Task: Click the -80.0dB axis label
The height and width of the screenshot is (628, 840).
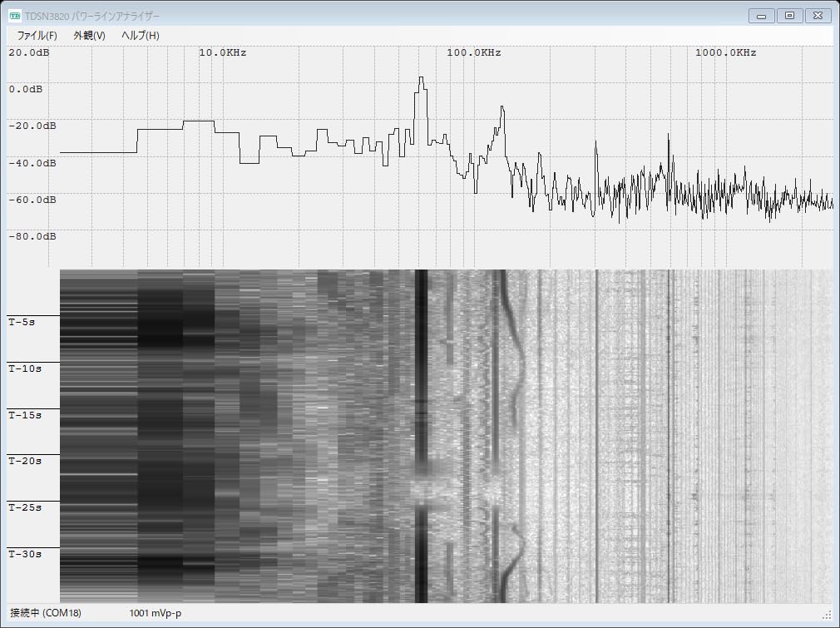Action: point(32,237)
